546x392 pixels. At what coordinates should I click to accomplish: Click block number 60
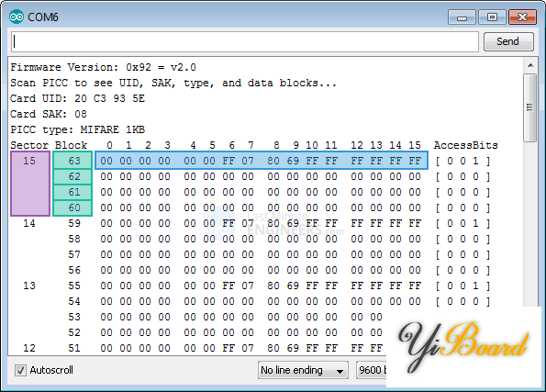[74, 207]
